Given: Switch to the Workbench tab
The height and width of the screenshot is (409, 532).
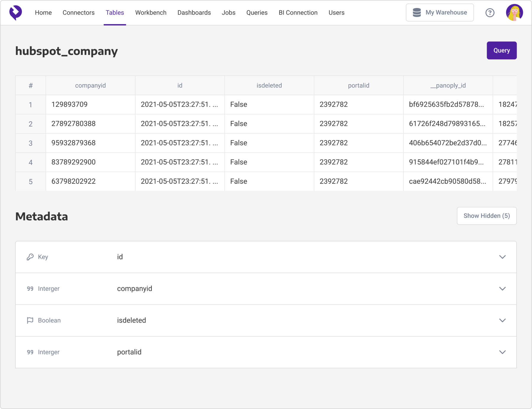Looking at the screenshot, I should pyautogui.click(x=151, y=13).
